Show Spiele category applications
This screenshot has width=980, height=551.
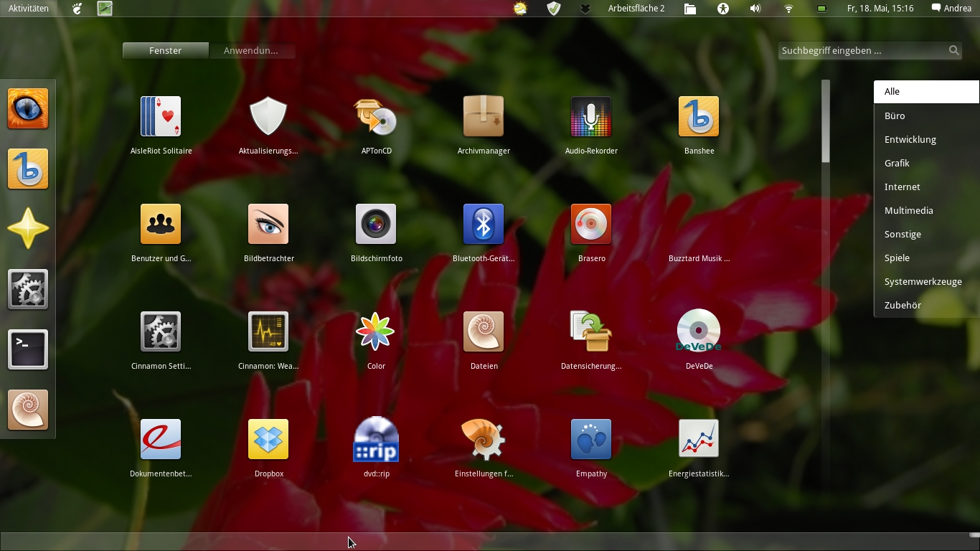[926, 258]
